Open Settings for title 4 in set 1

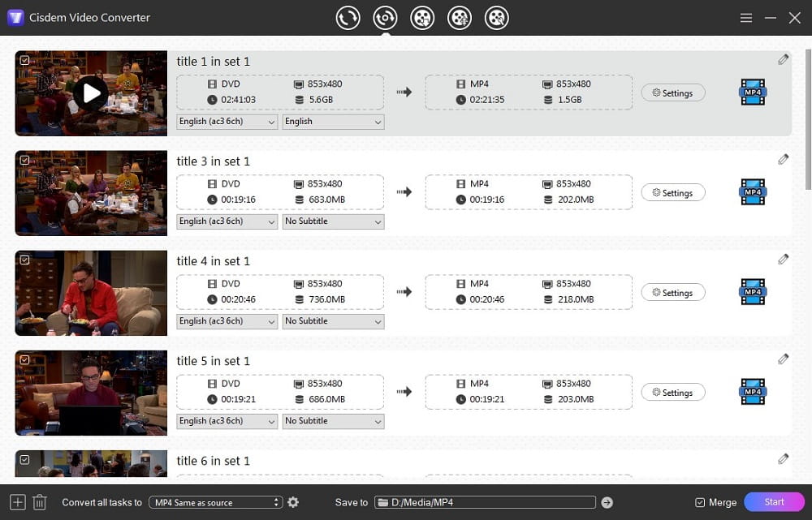click(x=673, y=292)
